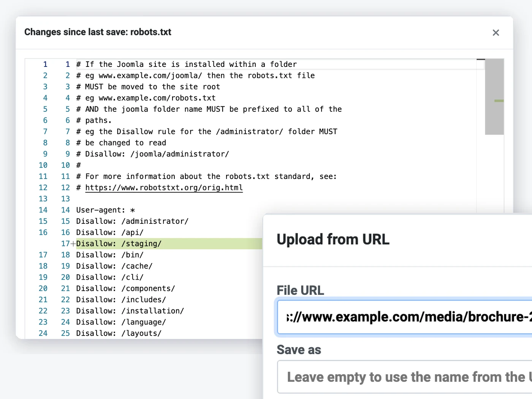Click the 'Disallow: /layouts/' line
Image resolution: width=532 pixels, height=399 pixels.
[x=119, y=333]
